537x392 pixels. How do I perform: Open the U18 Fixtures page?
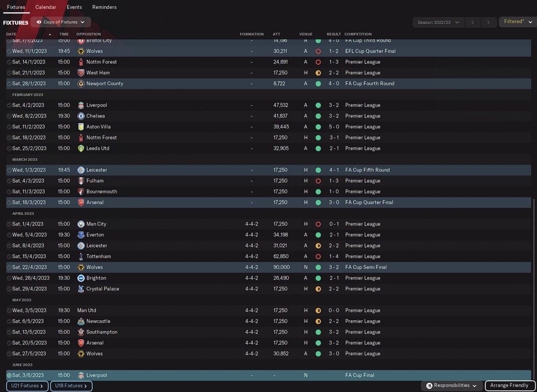pos(71,386)
